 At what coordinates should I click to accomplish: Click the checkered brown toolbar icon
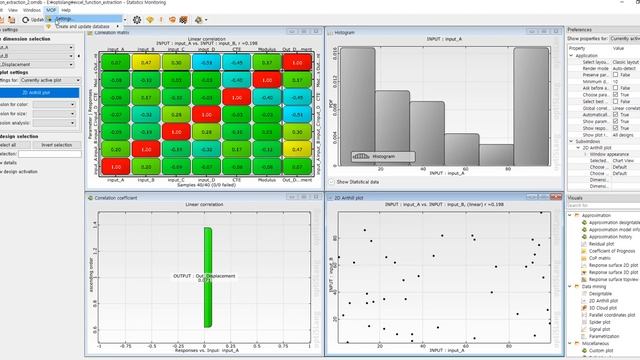point(184,20)
